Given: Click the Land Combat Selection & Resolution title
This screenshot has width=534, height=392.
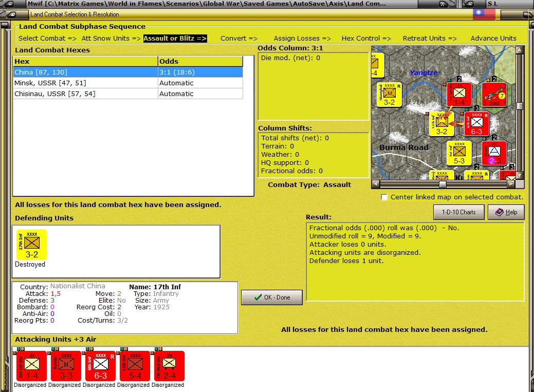Looking at the screenshot, I should [75, 14].
